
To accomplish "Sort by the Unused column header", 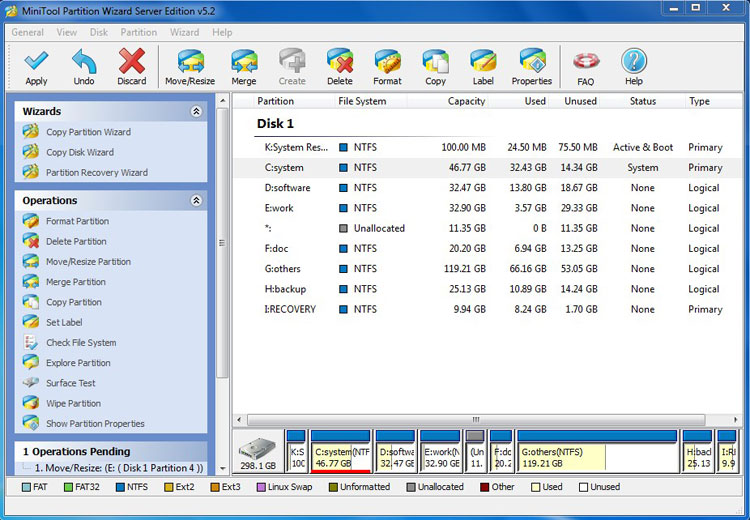I will tap(575, 101).
